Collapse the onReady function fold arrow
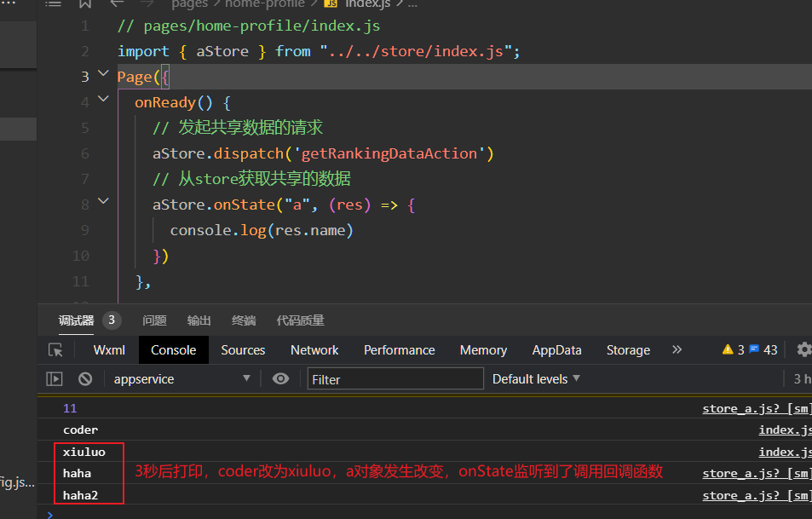The width and height of the screenshot is (812, 519). (x=103, y=100)
